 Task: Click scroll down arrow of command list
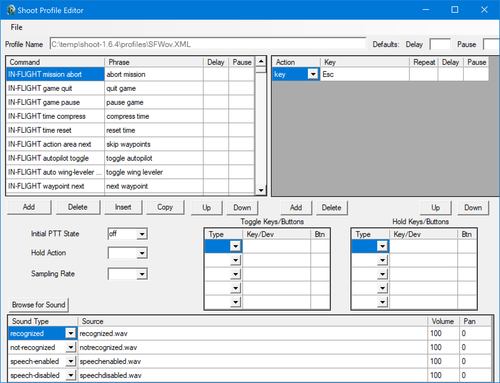[261, 190]
